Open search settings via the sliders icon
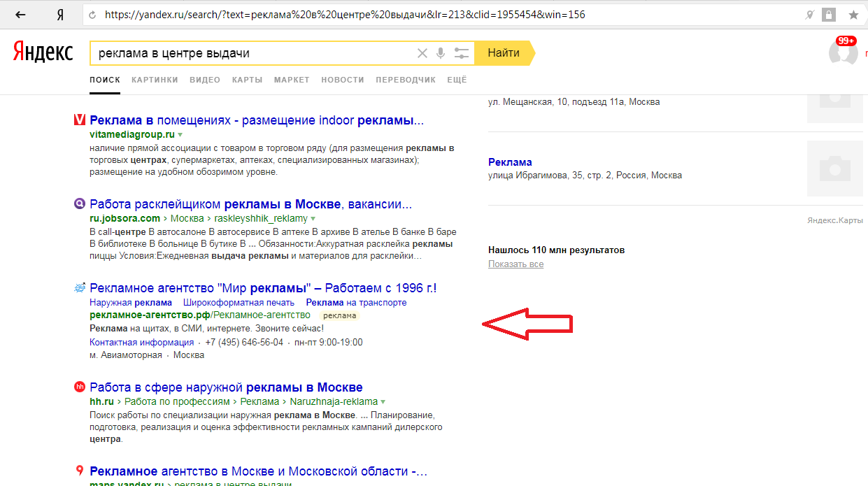The image size is (868, 486). click(x=461, y=53)
